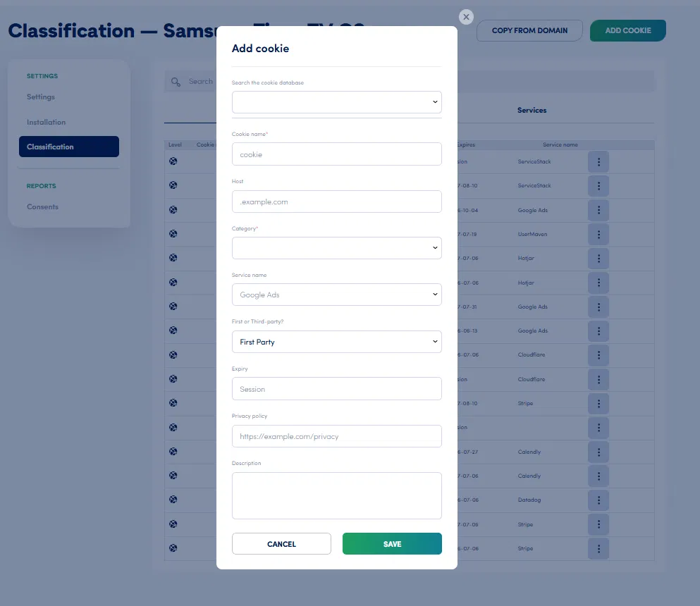The image size is (700, 606).
Task: Open the Service name dropdown
Action: (337, 295)
